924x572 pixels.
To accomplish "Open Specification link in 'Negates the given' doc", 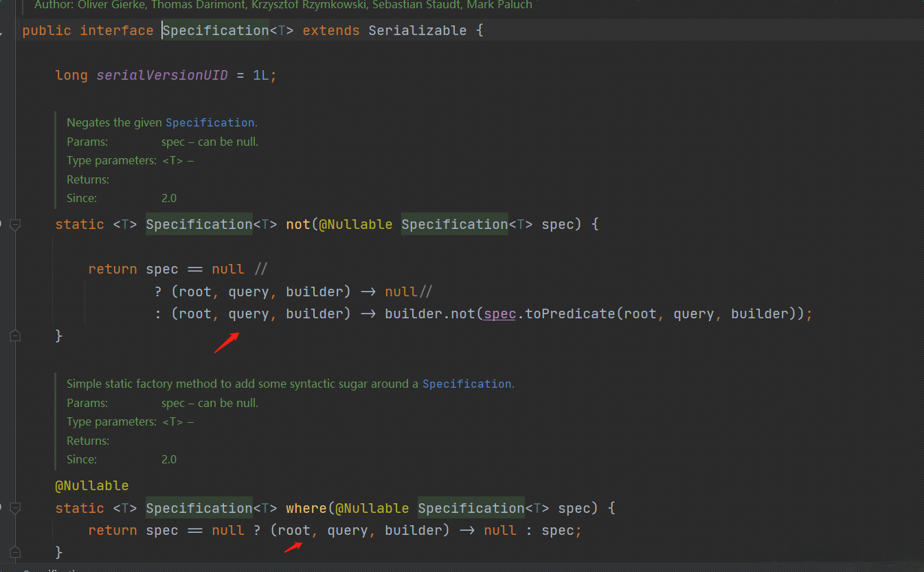I will (x=210, y=122).
